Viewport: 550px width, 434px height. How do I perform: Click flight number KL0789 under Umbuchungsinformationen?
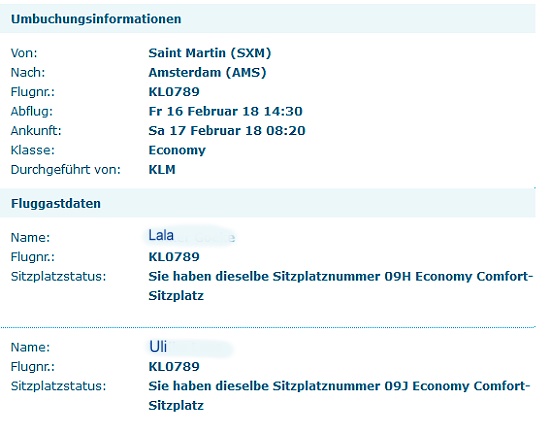[174, 92]
